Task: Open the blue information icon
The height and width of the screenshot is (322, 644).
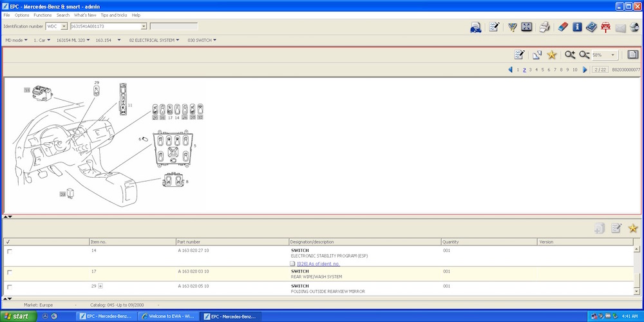Action: [577, 27]
